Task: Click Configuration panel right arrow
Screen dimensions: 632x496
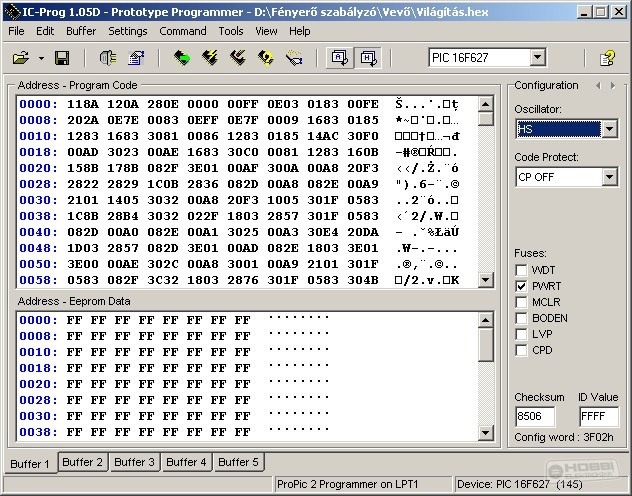Action: pos(613,85)
